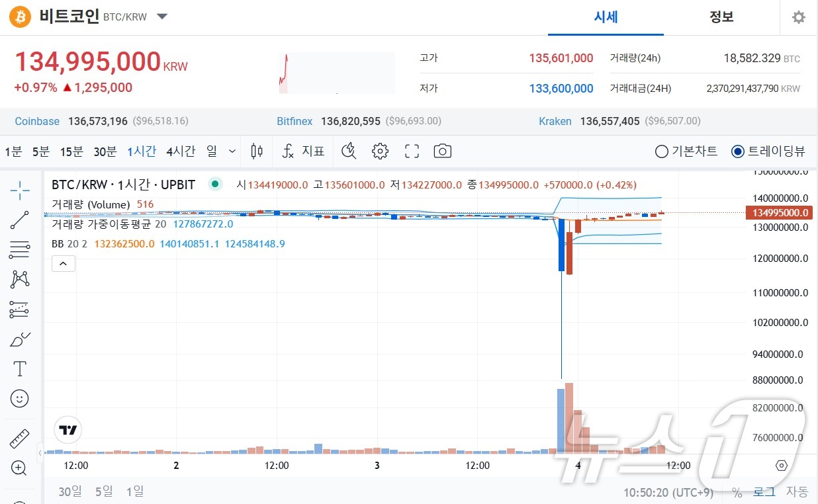The image size is (818, 504).
Task: Open the candlestick chart style selector
Action: click(x=257, y=151)
